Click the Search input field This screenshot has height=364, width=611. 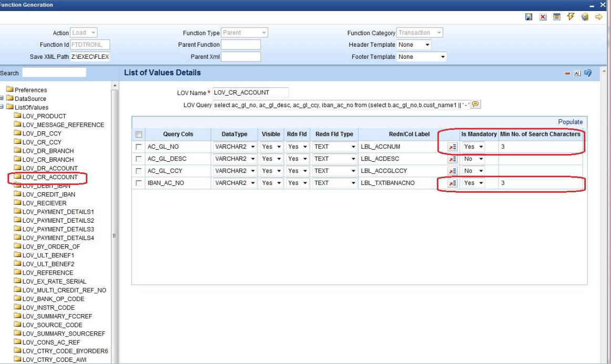[54, 72]
